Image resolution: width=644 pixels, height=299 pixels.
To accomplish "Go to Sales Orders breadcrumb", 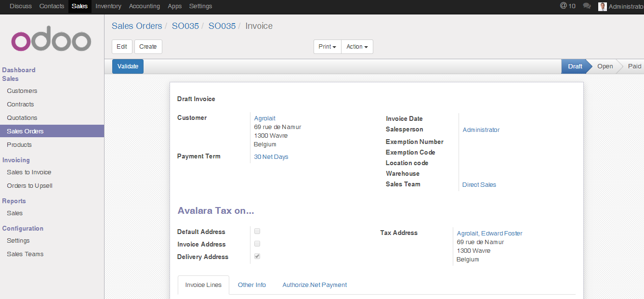I will [137, 26].
